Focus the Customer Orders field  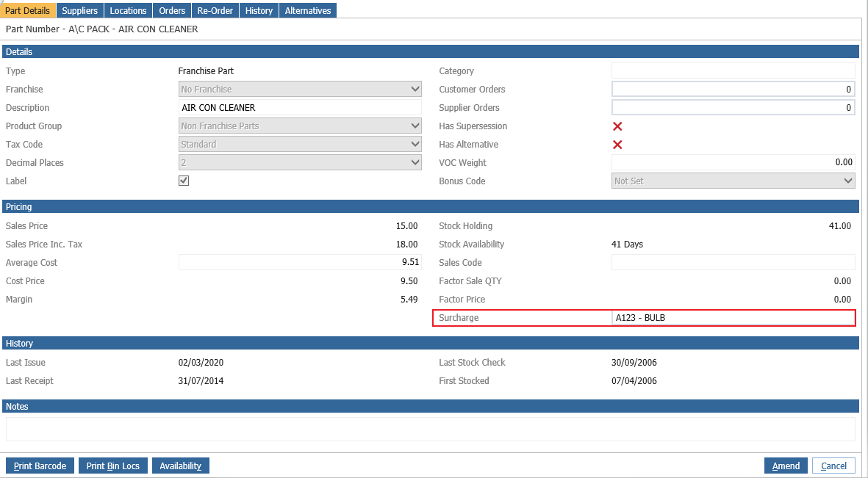733,89
